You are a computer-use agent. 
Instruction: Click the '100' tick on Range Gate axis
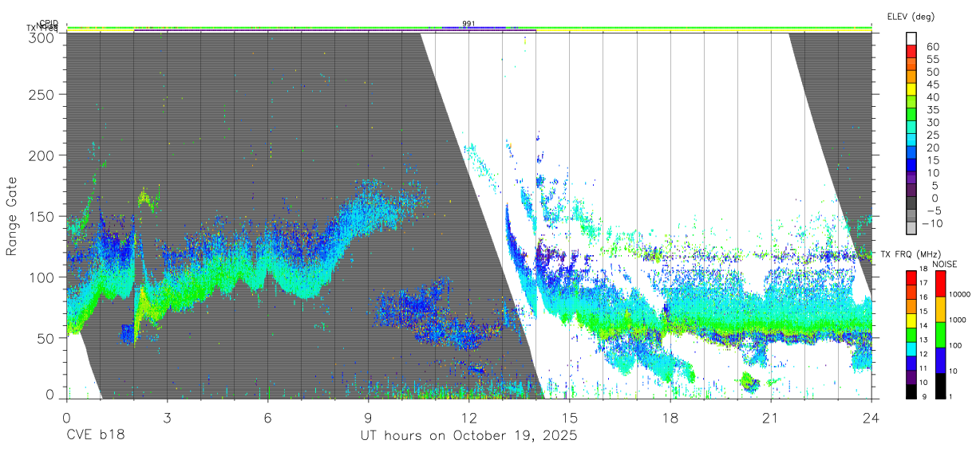click(x=41, y=277)
